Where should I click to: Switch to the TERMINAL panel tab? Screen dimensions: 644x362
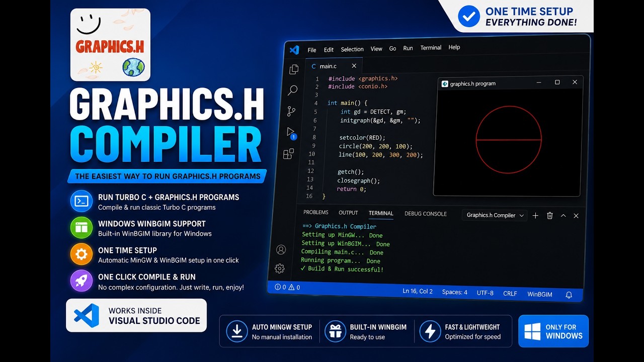381,213
